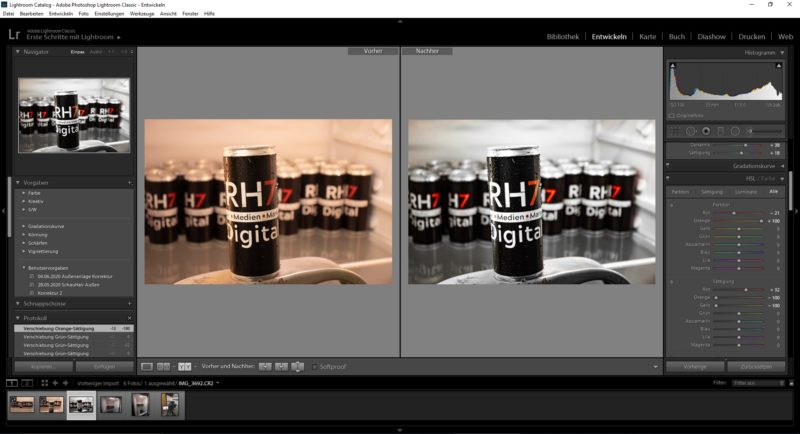
Task: Select the Spot Removal tool icon
Action: [691, 132]
